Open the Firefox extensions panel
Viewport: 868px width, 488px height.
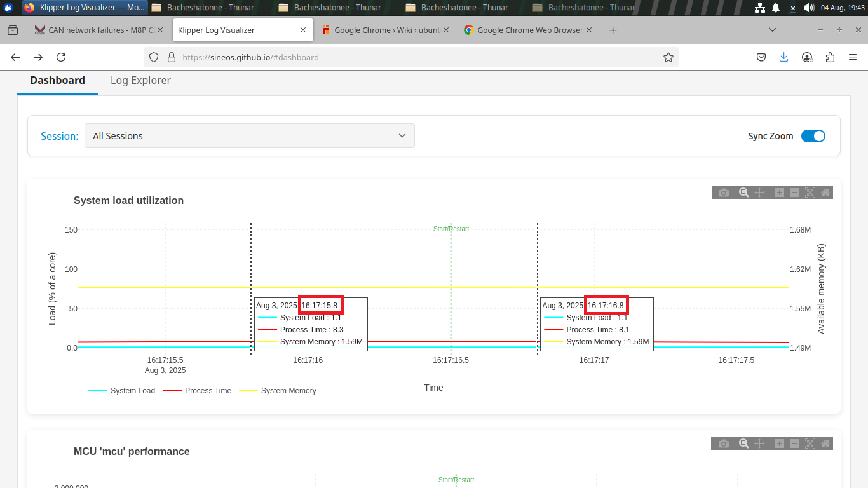(x=830, y=57)
